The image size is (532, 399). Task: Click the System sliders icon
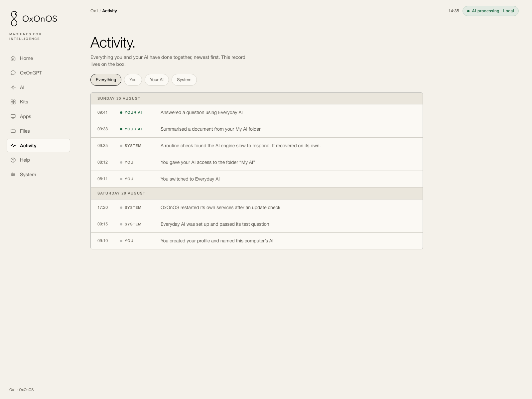pos(13,175)
